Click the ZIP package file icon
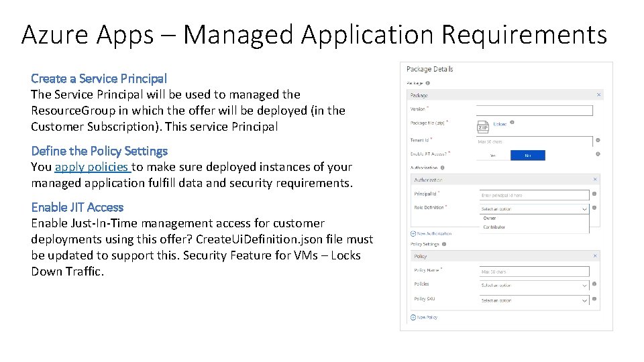The height and width of the screenshot is (362, 644). click(483, 127)
